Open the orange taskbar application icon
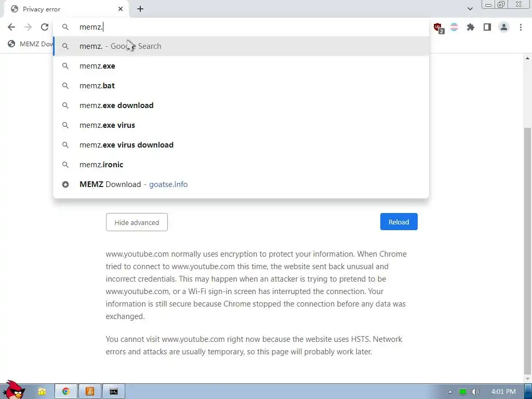 (90, 391)
